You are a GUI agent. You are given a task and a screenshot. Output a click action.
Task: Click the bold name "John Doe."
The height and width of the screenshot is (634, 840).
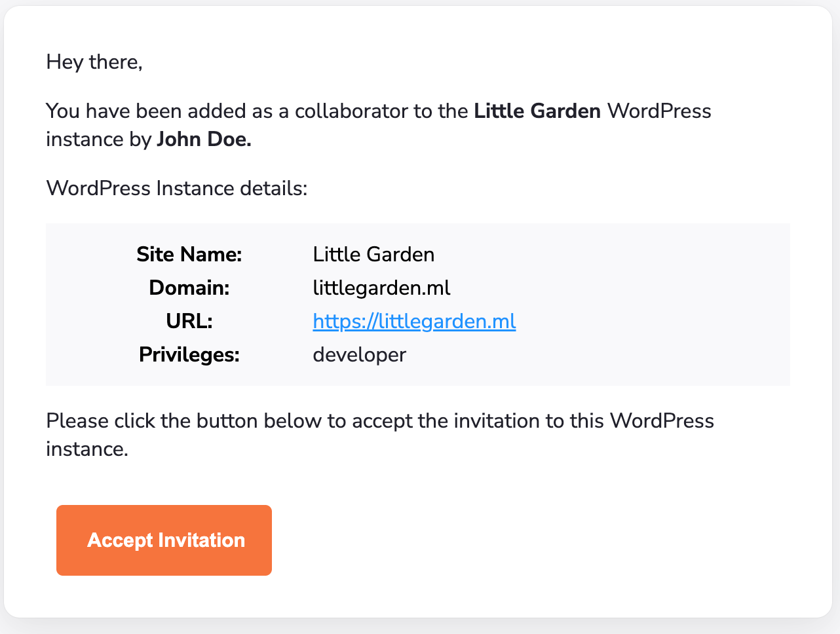pos(204,140)
